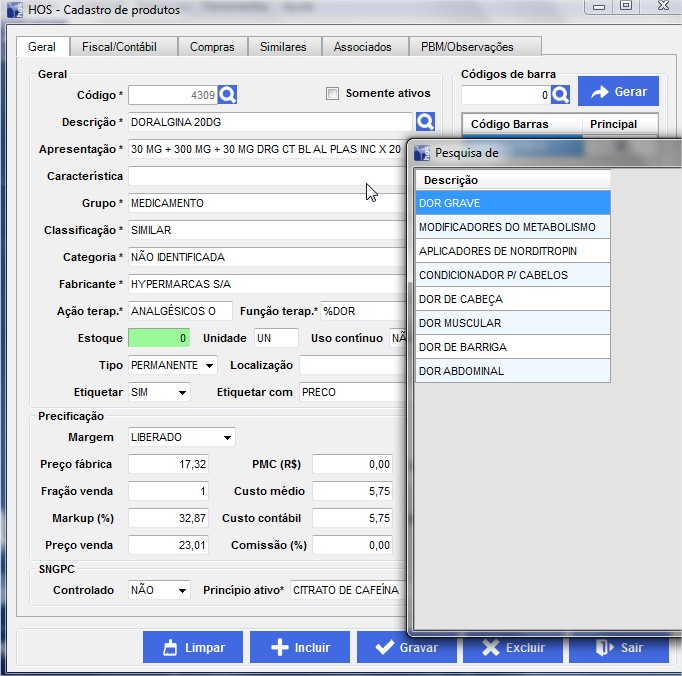
Task: Enable the Somente ativos checkbox
Action: point(333,94)
